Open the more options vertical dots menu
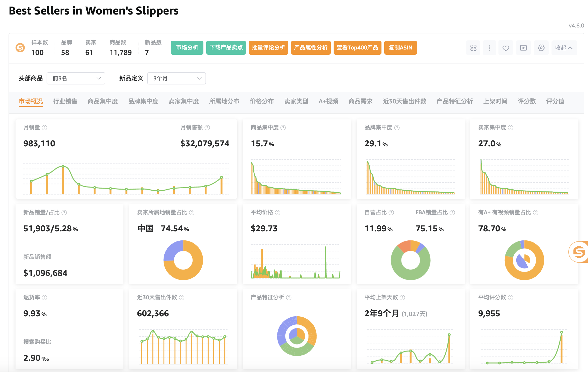 (x=489, y=48)
